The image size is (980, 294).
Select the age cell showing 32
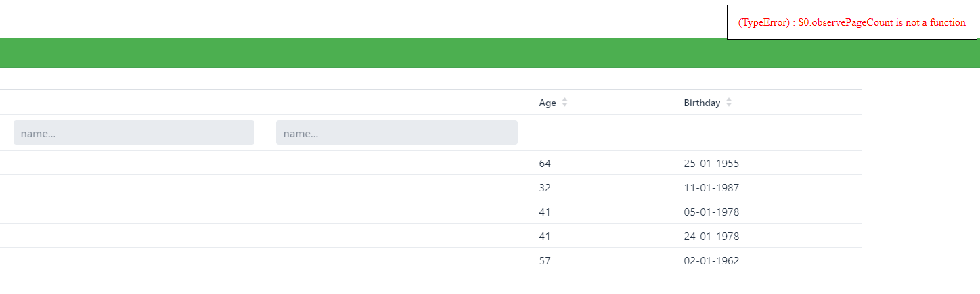click(x=545, y=188)
